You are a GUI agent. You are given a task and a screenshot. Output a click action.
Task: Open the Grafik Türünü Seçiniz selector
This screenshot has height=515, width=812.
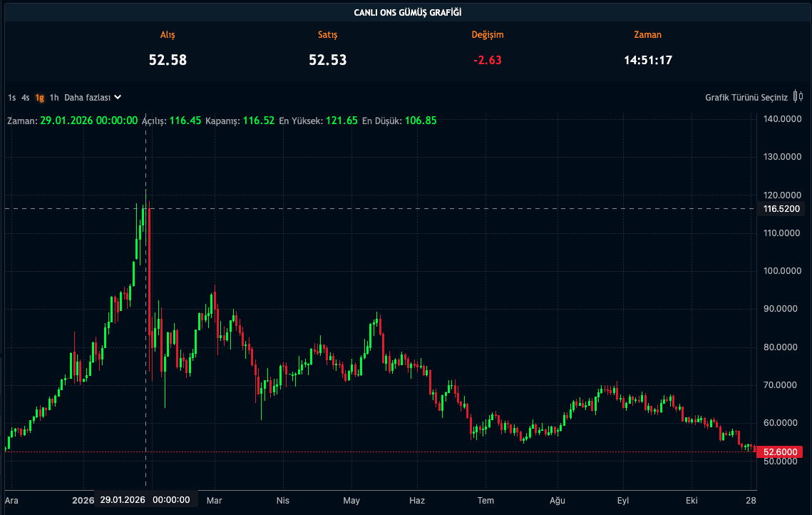pyautogui.click(x=746, y=98)
